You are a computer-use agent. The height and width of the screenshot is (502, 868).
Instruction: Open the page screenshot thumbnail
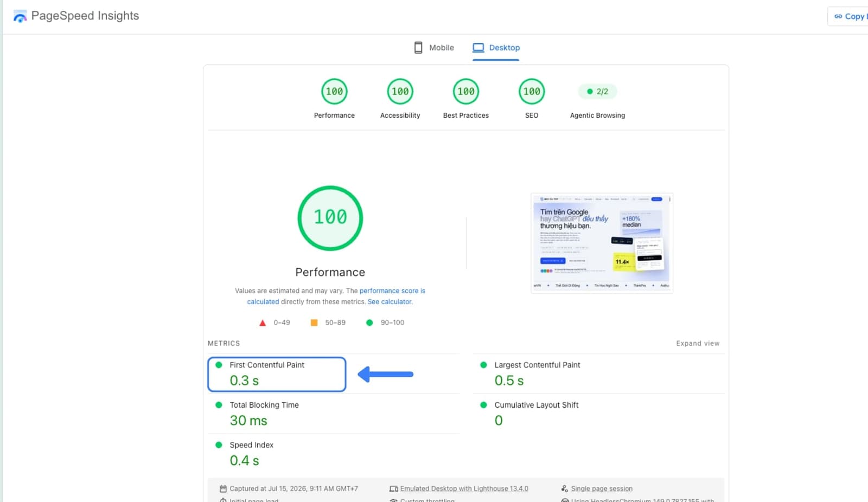602,243
